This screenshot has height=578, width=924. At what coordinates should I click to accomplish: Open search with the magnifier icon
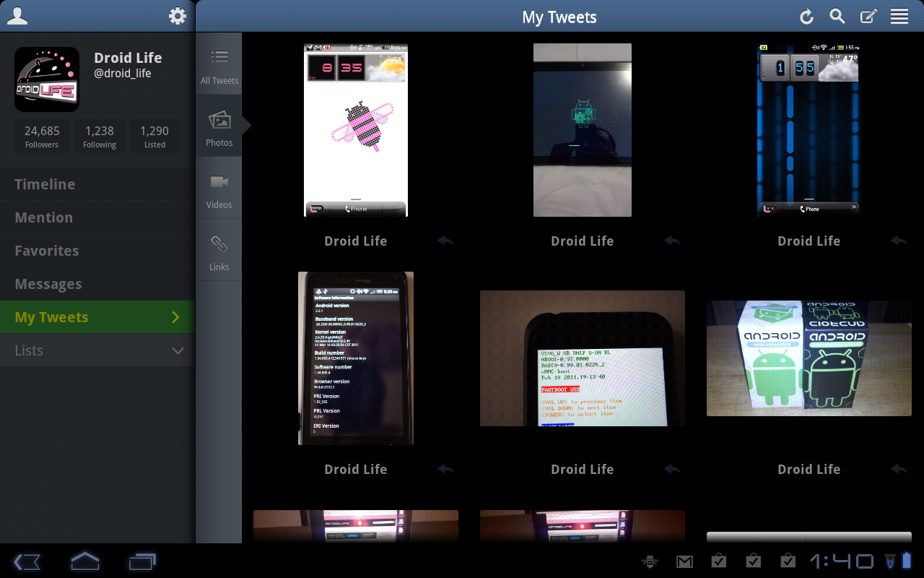tap(837, 16)
